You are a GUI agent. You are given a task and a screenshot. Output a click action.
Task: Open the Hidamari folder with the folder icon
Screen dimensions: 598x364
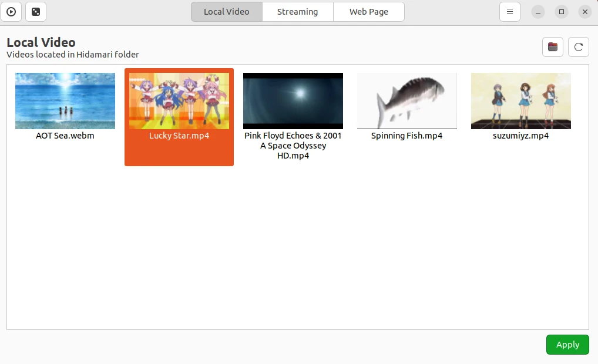pos(552,47)
